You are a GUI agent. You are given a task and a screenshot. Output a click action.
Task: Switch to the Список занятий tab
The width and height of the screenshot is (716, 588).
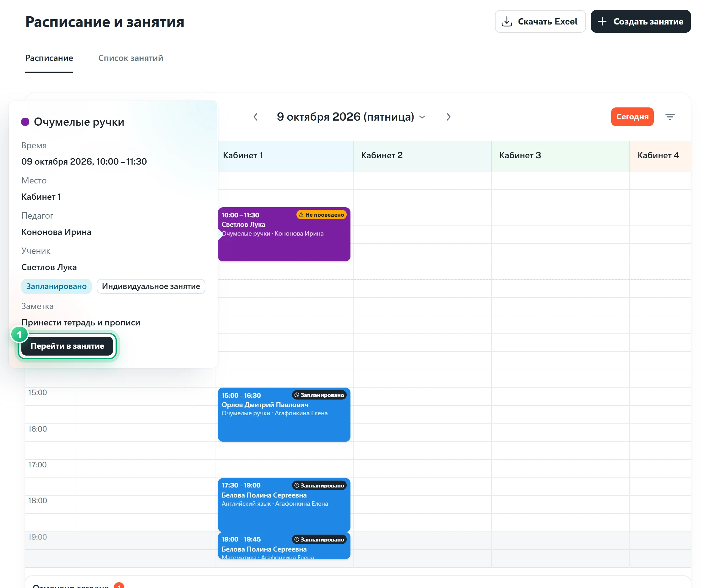[130, 58]
